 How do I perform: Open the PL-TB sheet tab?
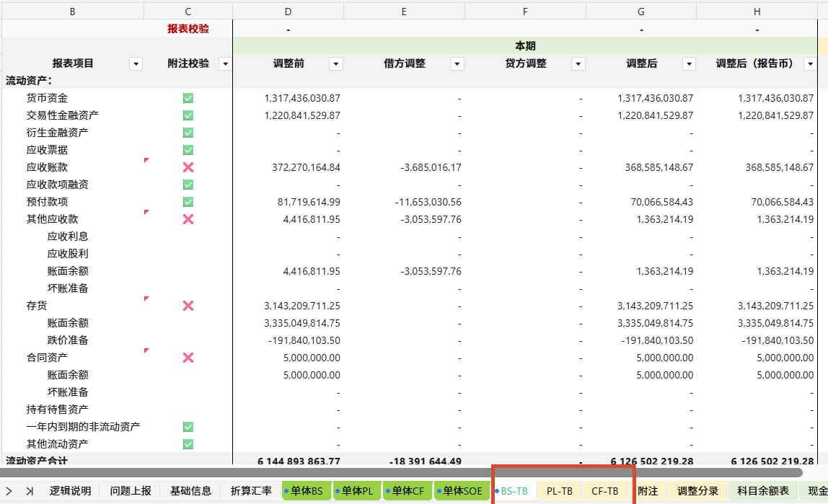click(x=559, y=491)
